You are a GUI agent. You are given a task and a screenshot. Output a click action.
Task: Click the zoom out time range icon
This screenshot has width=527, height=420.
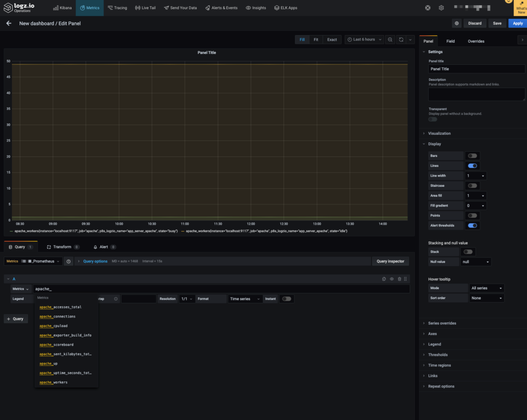[390, 40]
